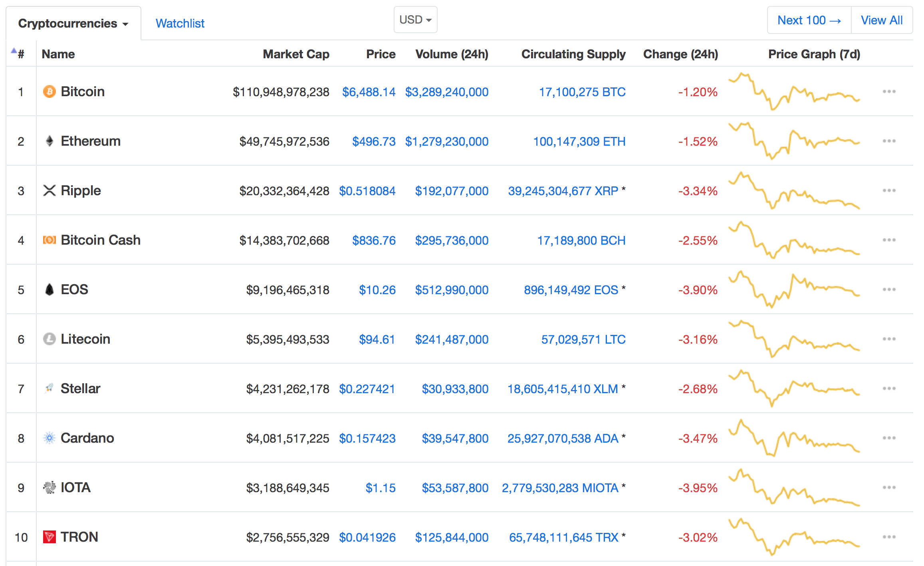
Task: Click the EOS teardrop logo icon
Action: tap(49, 290)
